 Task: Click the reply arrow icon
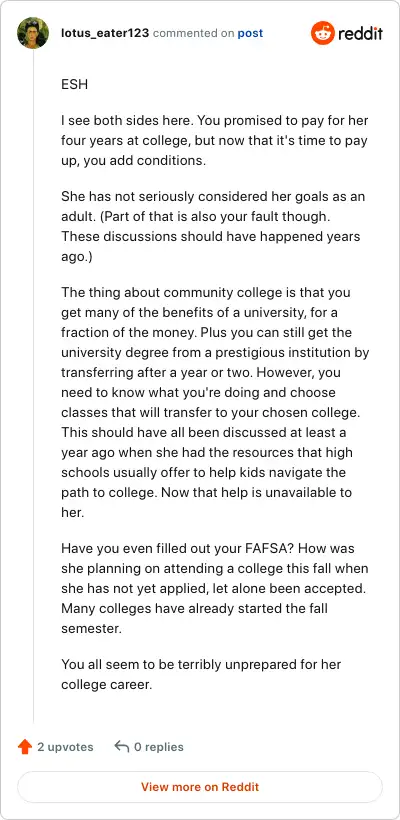coord(121,746)
